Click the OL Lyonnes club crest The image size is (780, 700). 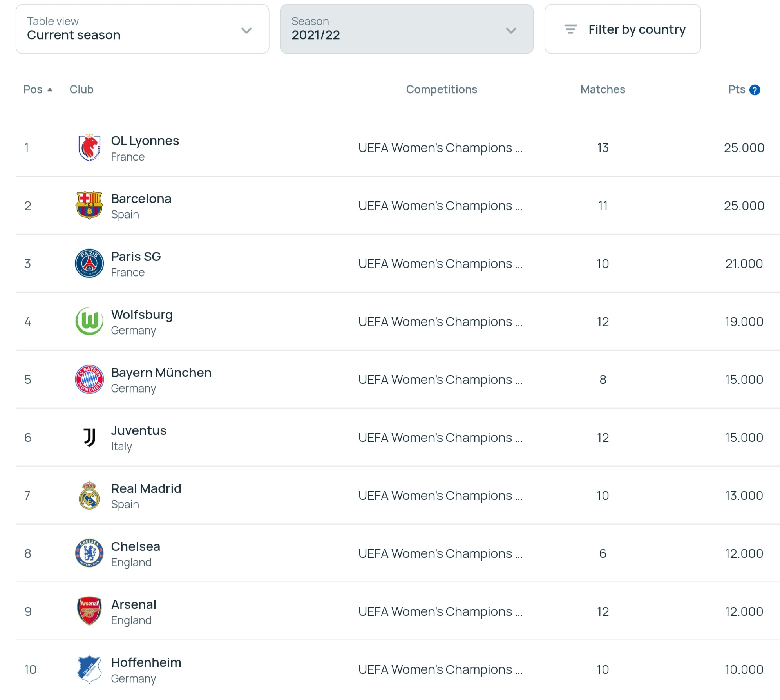click(x=89, y=148)
